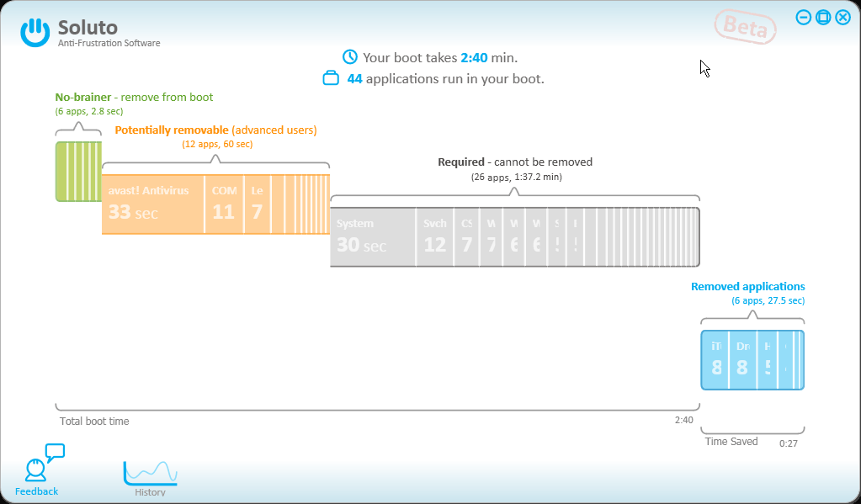861x504 pixels.
Task: Click the Beta stamp badge
Action: 745,26
